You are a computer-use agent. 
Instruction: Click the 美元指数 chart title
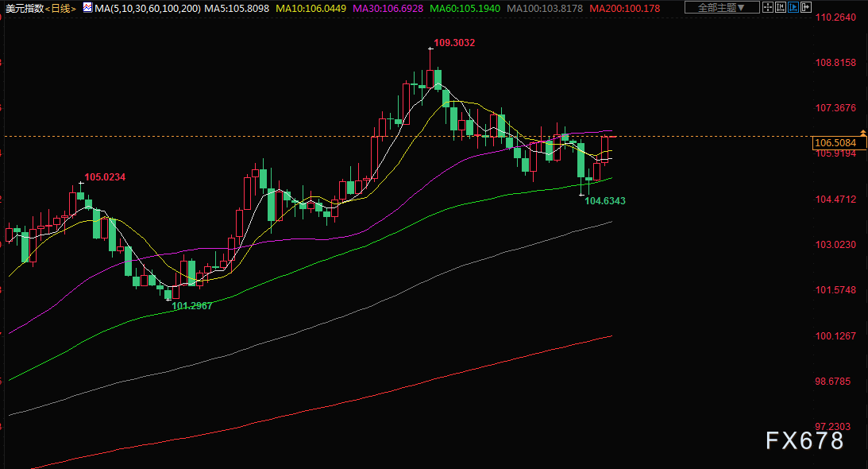22,8
